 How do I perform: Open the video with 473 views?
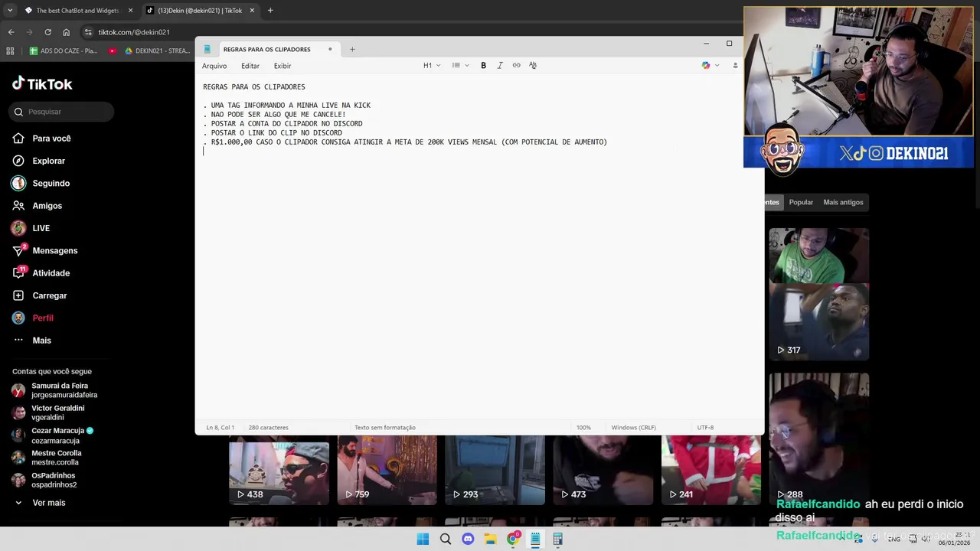click(603, 471)
